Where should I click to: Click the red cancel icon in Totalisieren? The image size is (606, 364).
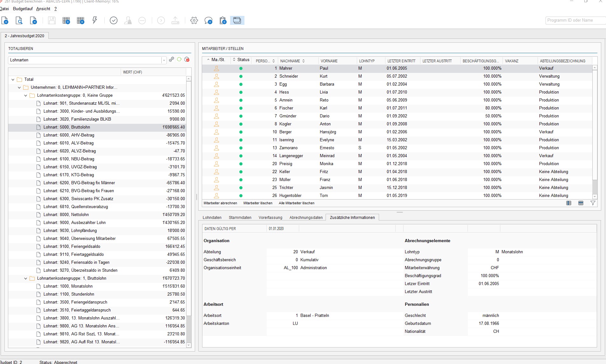[x=187, y=59]
